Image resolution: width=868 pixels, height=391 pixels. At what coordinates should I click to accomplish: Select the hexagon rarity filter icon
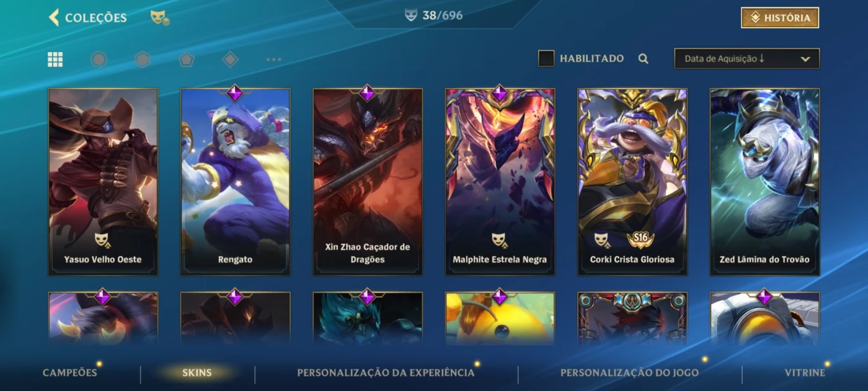click(x=143, y=60)
